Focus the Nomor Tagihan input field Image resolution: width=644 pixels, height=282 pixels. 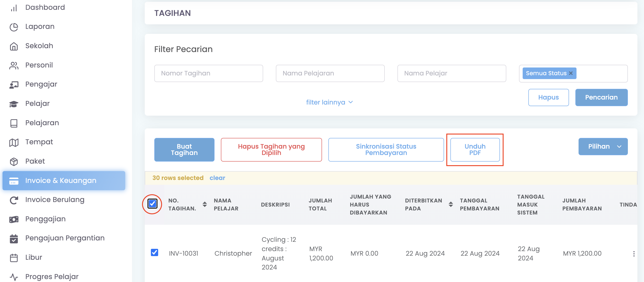click(x=209, y=73)
